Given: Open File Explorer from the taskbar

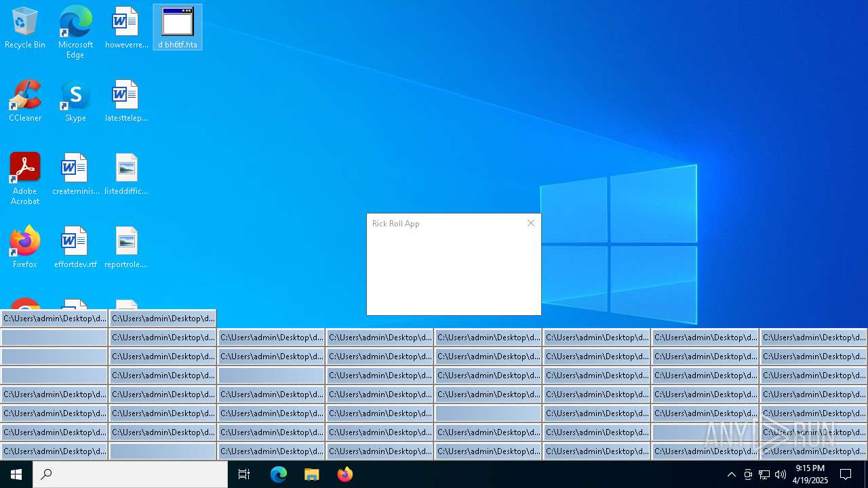Looking at the screenshot, I should click(312, 474).
